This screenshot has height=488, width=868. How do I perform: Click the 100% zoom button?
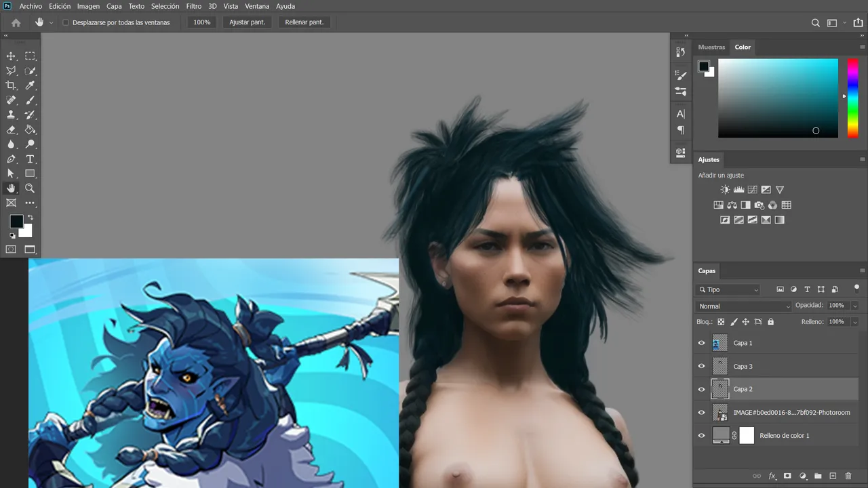202,22
